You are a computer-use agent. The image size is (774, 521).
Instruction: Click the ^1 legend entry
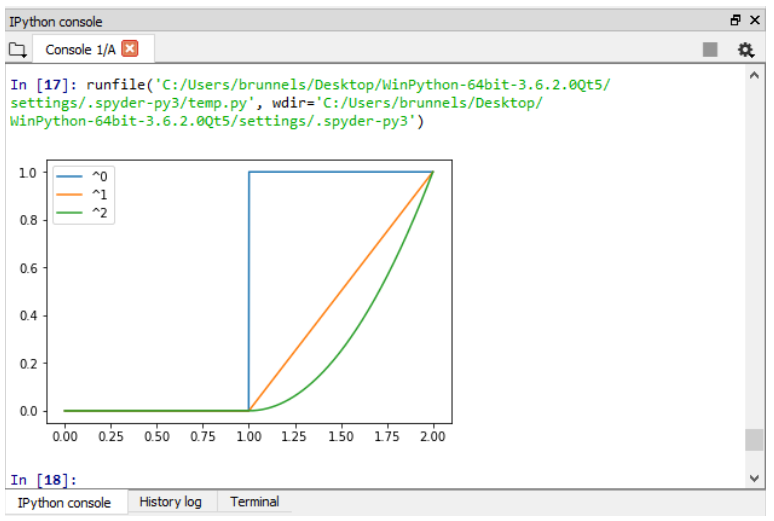click(x=82, y=195)
